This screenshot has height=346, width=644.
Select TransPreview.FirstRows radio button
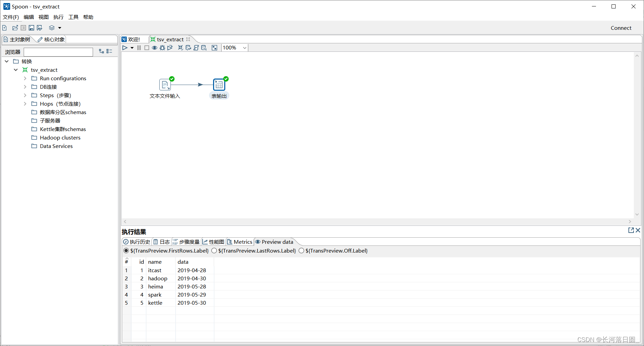(x=126, y=251)
